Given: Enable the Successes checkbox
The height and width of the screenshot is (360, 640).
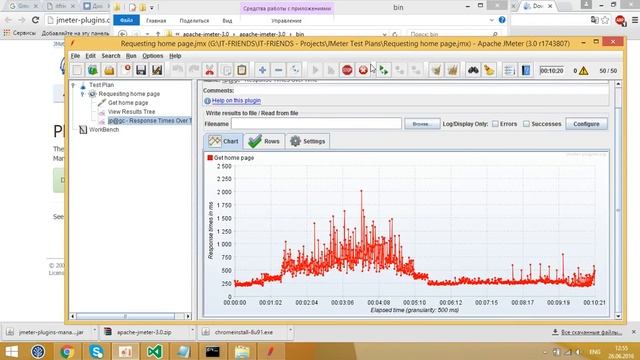Looking at the screenshot, I should [x=527, y=124].
